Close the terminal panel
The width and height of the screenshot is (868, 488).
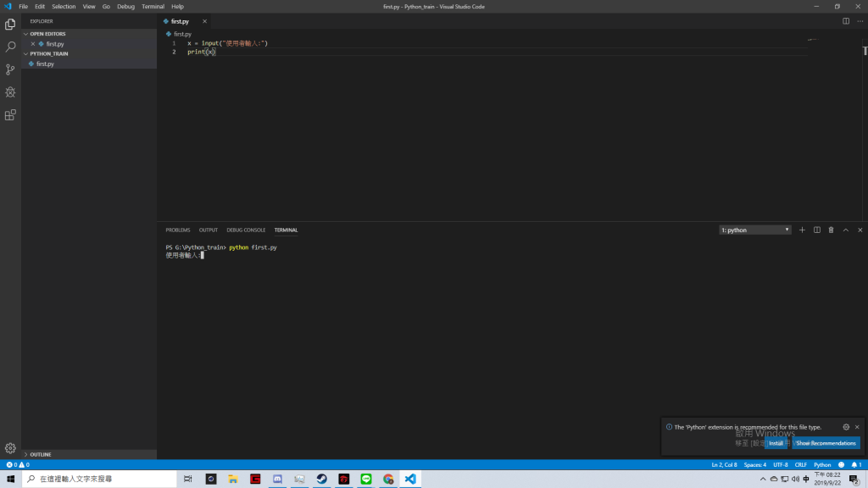click(860, 230)
